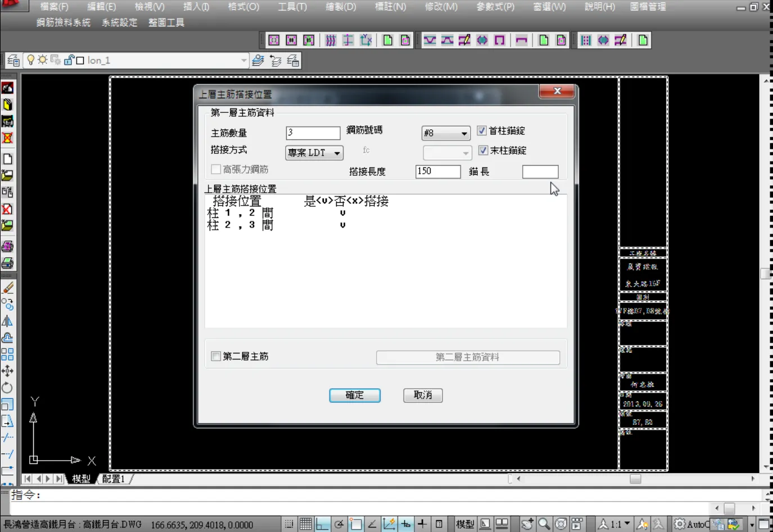Select the Move tool in left toolbar
Viewport: 773px width, 532px height.
click(x=7, y=371)
